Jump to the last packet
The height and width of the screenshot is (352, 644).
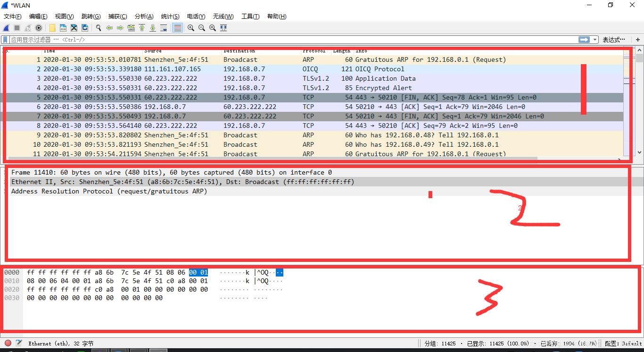(153, 28)
